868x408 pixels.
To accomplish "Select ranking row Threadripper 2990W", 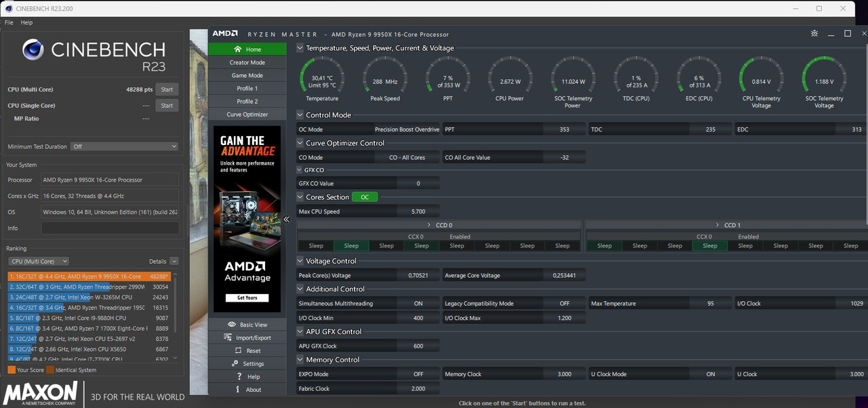I will pos(90,287).
